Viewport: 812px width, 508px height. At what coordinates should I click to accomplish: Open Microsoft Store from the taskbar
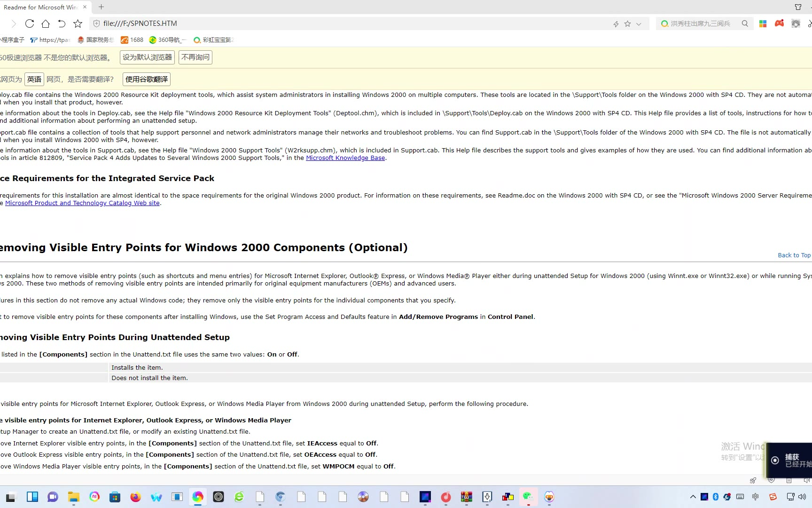pyautogui.click(x=115, y=497)
